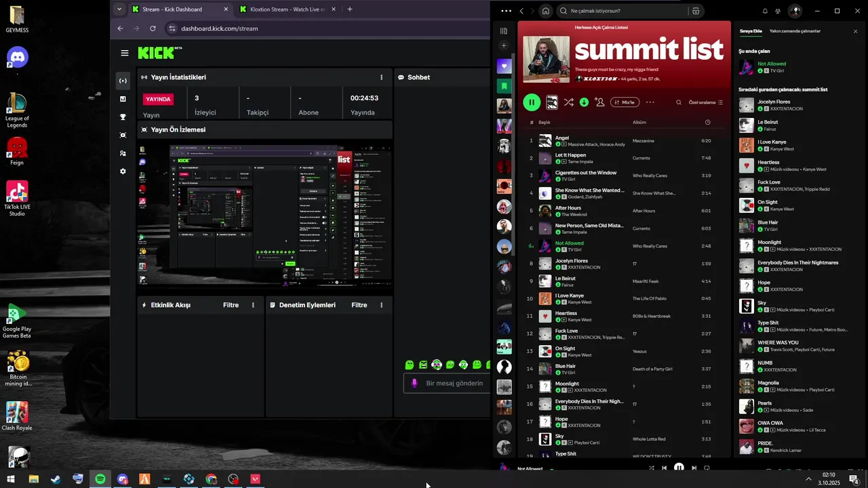Select Le Beirut in queue panel

click(799, 125)
